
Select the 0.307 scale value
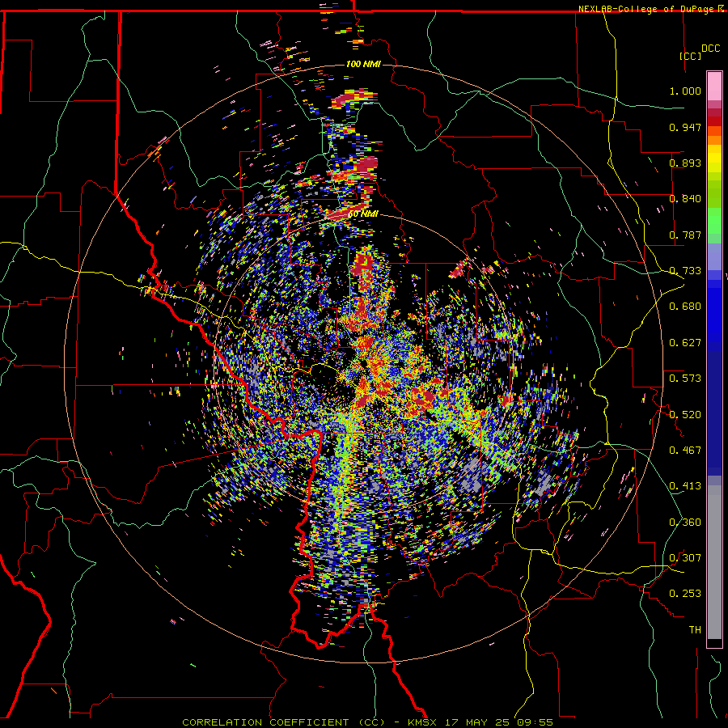[685, 558]
